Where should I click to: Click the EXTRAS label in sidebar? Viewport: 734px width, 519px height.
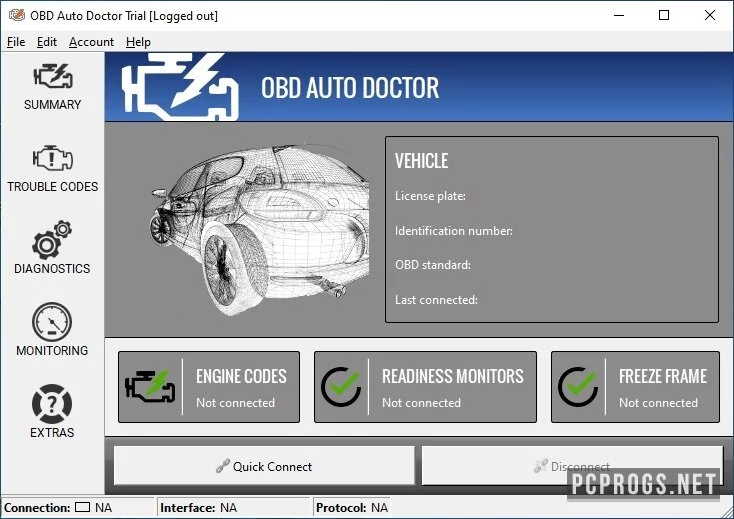52,432
